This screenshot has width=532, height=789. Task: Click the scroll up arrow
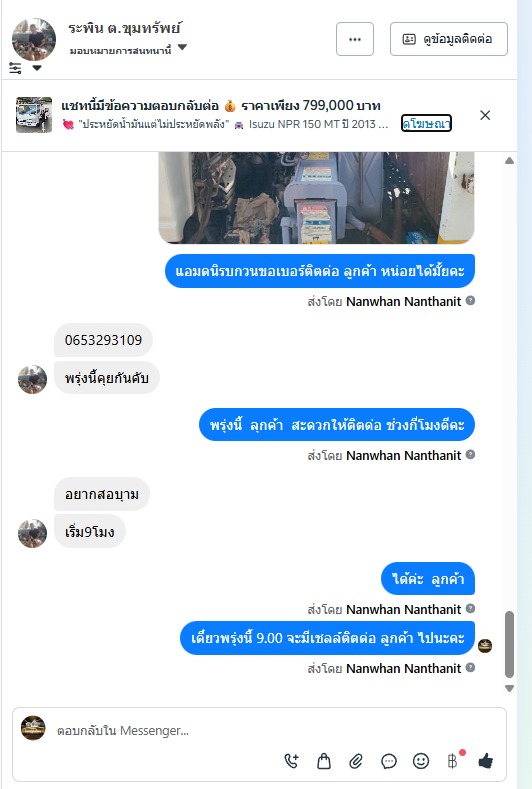(509, 161)
